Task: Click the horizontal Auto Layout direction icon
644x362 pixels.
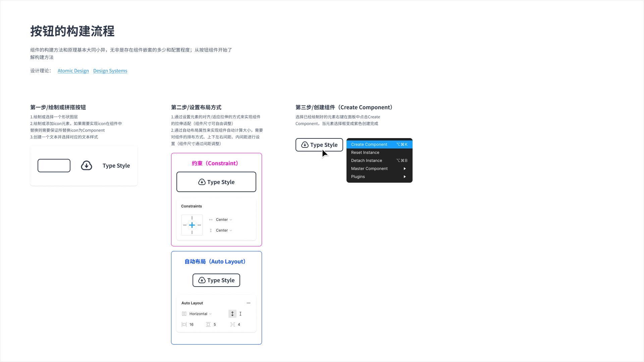Action: 184,314
